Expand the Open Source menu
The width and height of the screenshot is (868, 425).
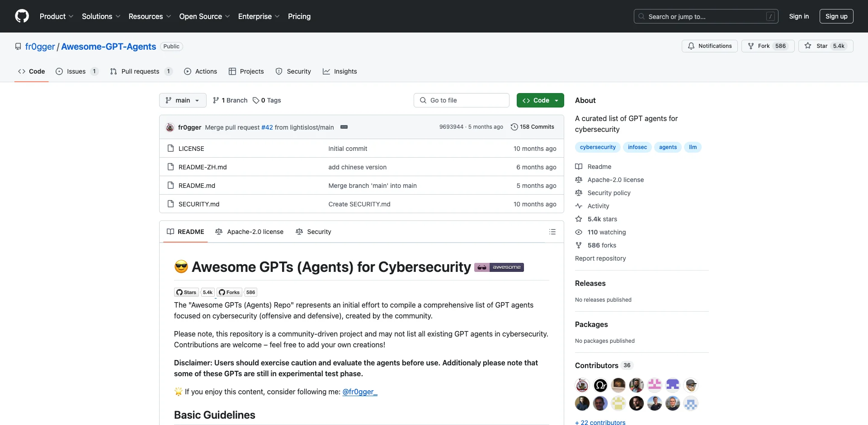coord(204,16)
